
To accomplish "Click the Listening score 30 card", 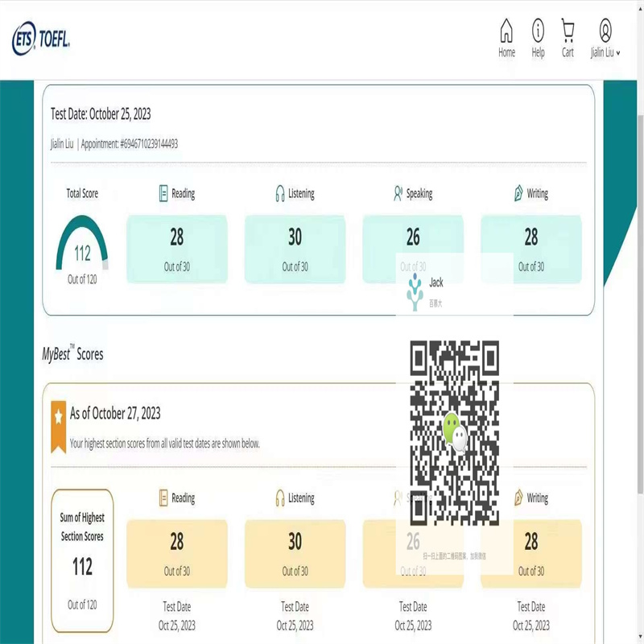I will pos(295,248).
